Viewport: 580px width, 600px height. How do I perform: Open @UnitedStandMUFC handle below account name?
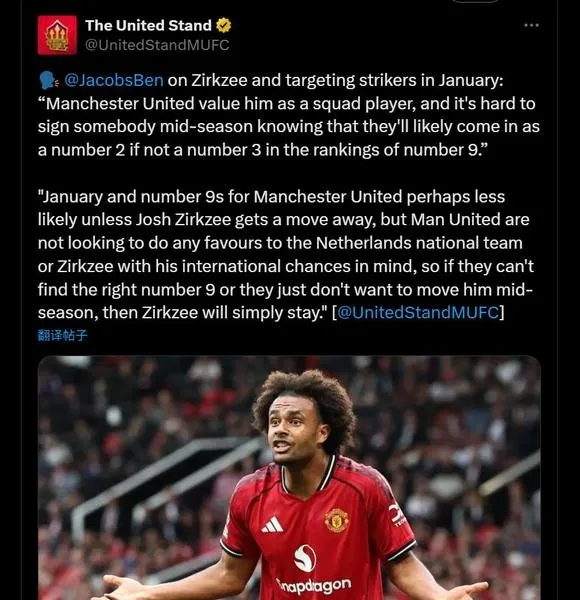(x=157, y=45)
